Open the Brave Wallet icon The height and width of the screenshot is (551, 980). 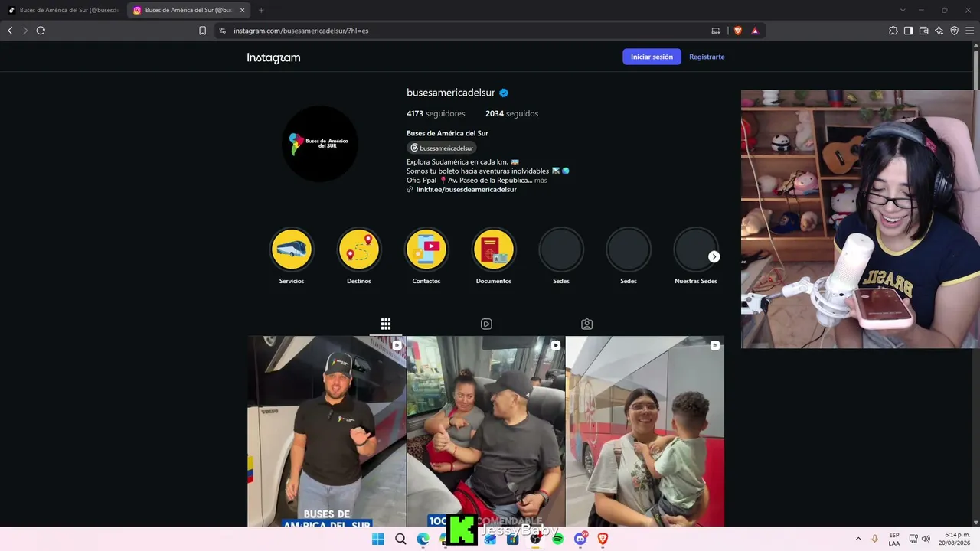click(x=924, y=31)
